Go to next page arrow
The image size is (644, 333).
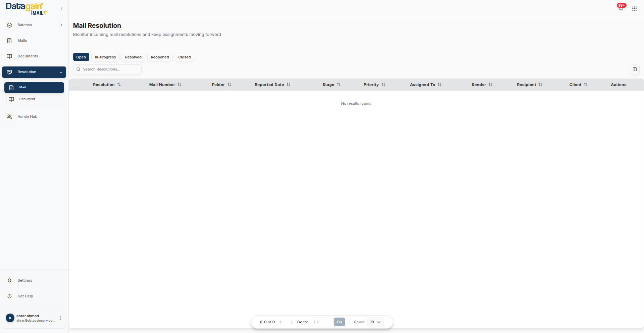[292, 322]
